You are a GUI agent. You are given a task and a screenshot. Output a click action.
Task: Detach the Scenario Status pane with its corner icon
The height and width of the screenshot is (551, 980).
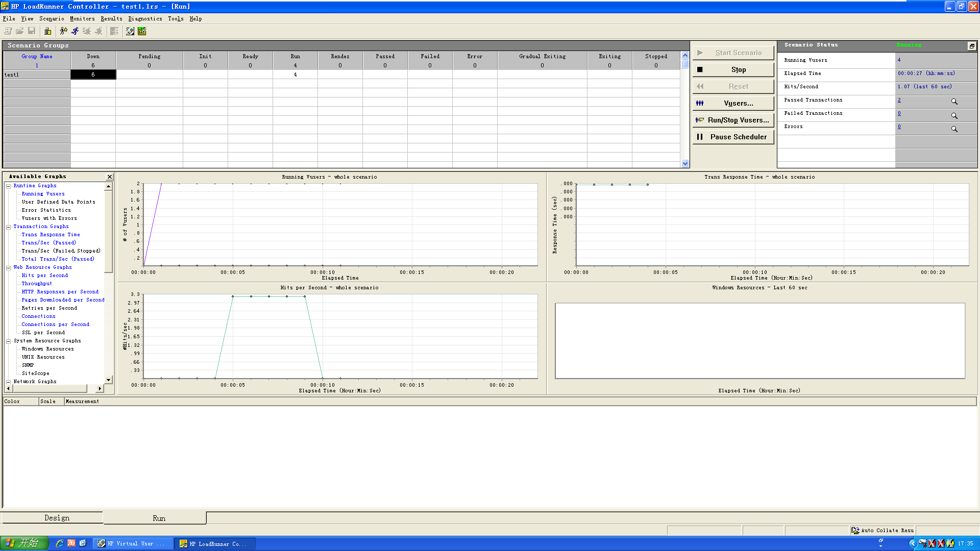click(x=972, y=46)
